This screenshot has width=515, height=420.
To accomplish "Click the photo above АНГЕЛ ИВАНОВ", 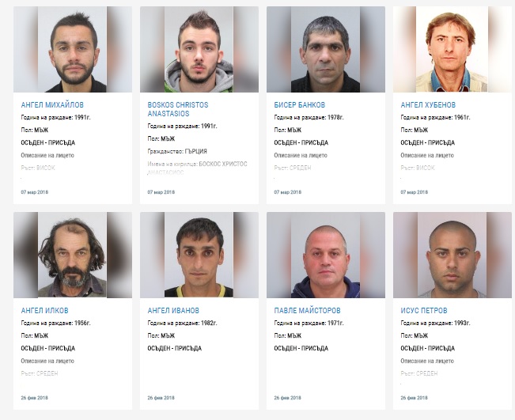I will (199, 255).
